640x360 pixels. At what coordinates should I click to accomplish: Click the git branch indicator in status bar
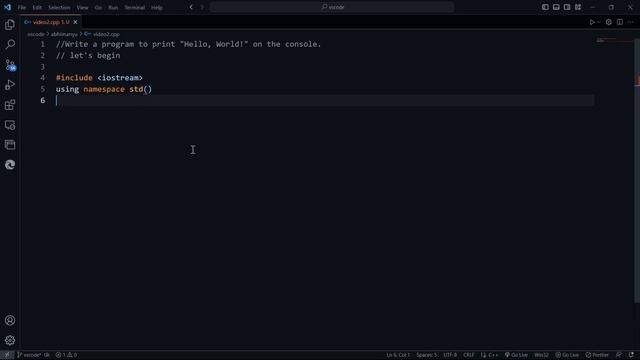coord(33,355)
